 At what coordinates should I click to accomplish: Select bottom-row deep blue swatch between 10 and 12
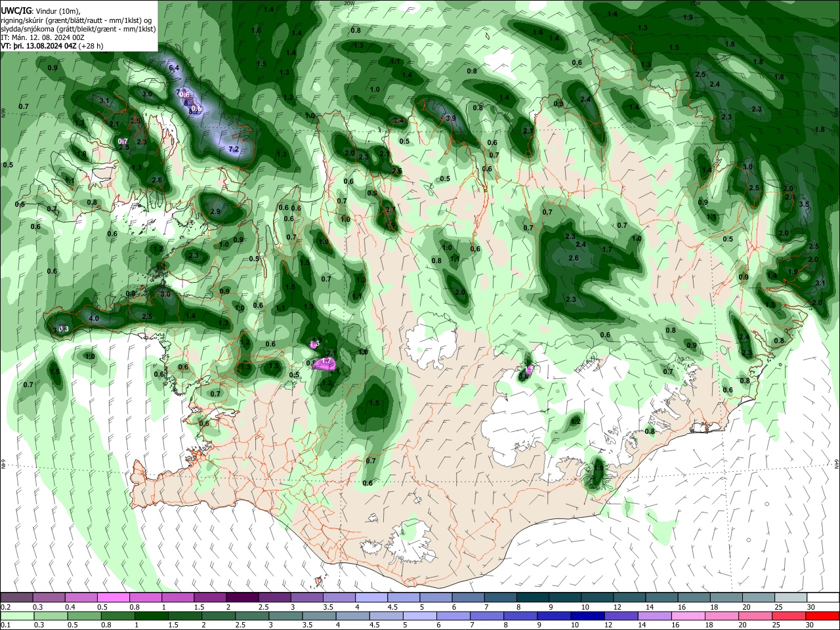click(x=587, y=616)
